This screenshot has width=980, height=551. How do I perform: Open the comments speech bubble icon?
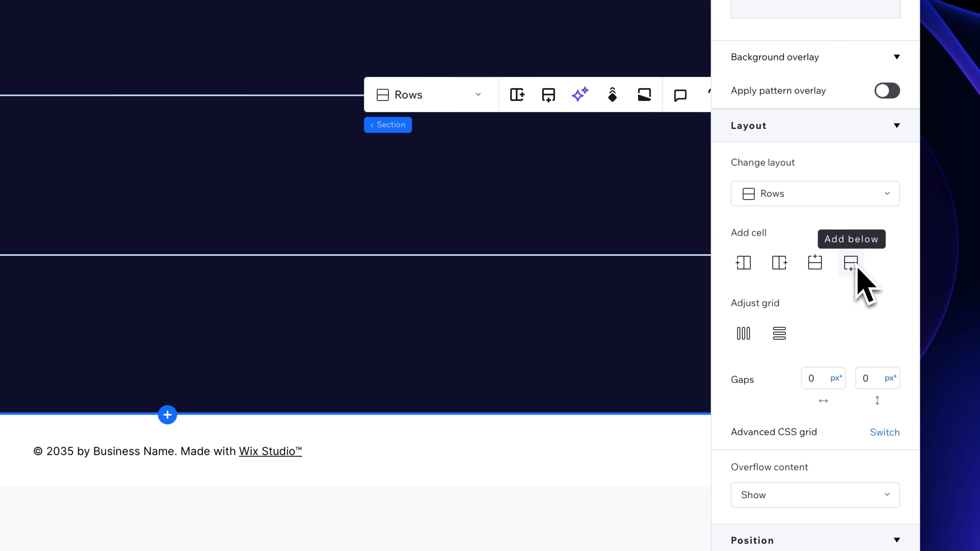click(680, 95)
